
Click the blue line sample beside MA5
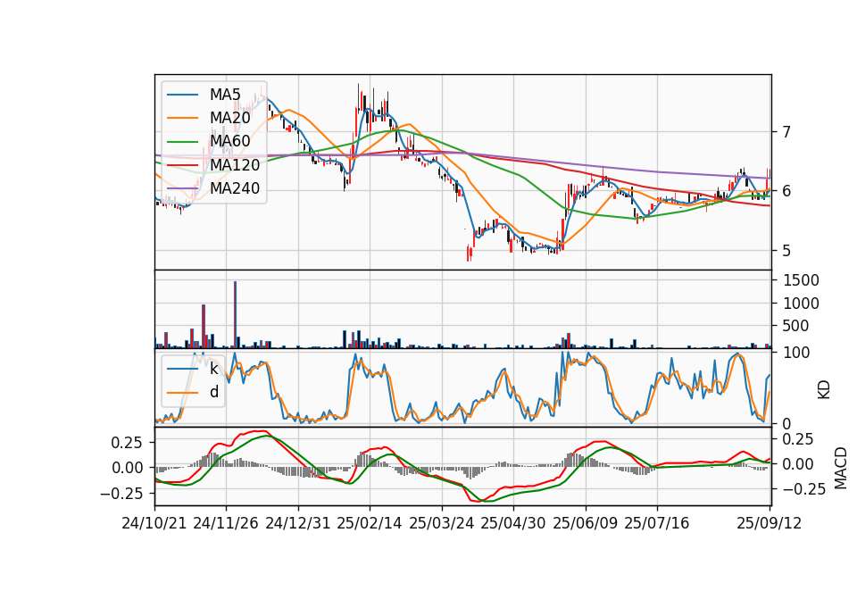(x=182, y=96)
